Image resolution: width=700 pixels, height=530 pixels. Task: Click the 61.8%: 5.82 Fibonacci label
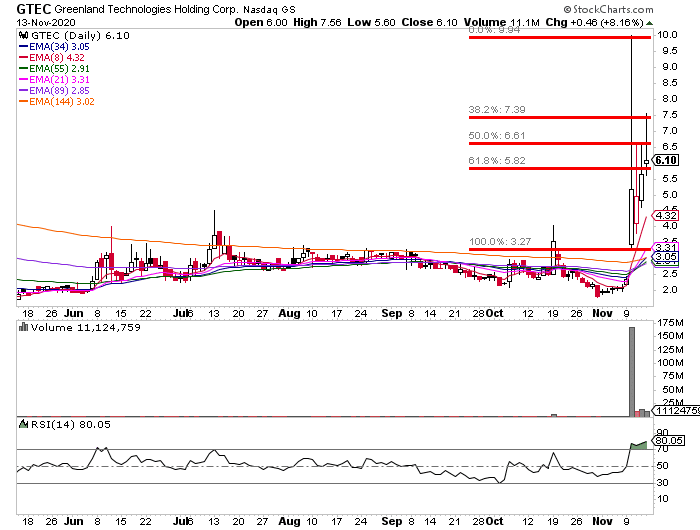coord(497,160)
